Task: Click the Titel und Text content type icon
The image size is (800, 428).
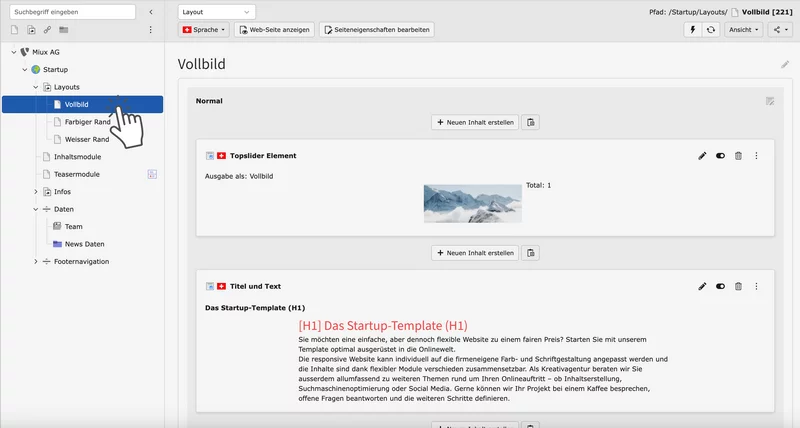Action: coord(210,286)
